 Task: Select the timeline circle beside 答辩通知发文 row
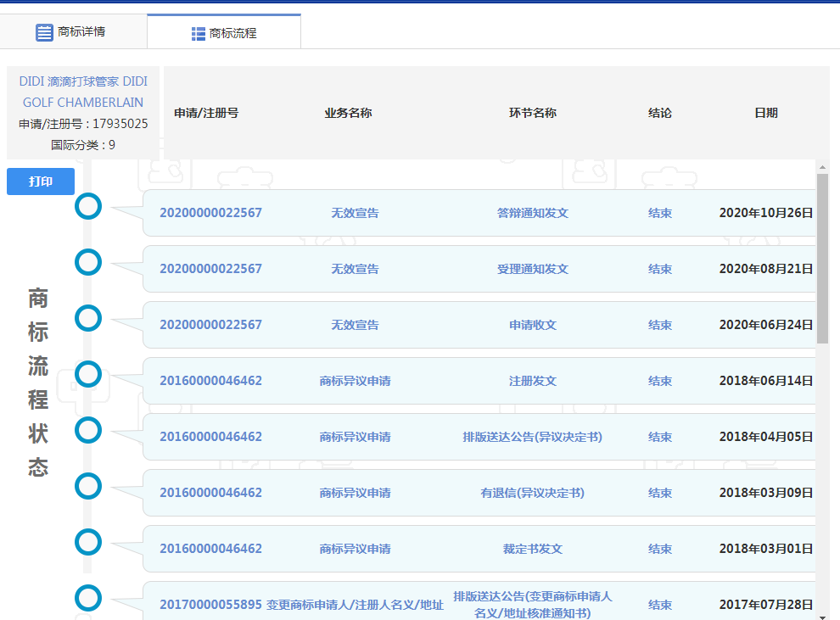tap(88, 206)
